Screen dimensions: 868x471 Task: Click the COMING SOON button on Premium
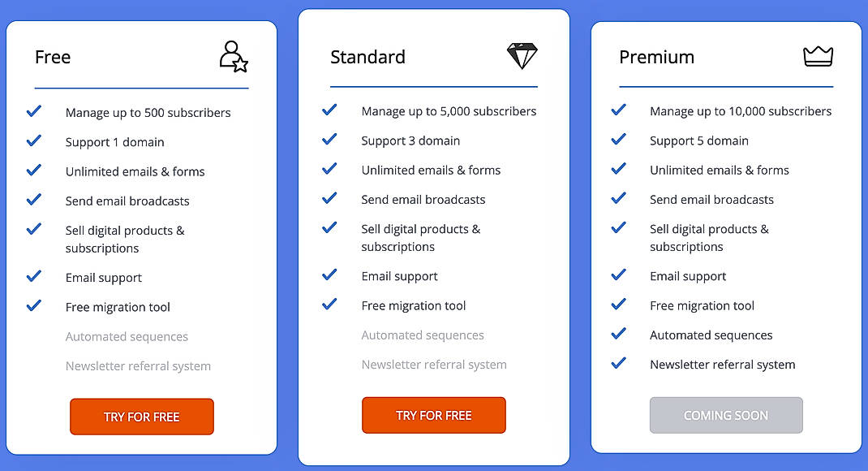tap(725, 415)
